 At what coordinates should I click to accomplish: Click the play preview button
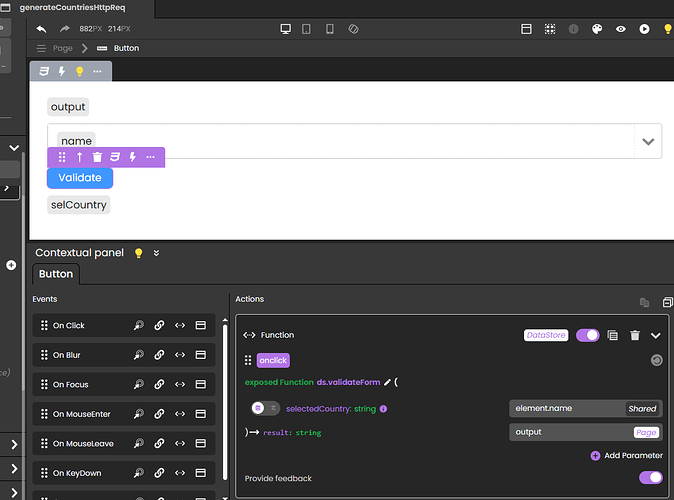pyautogui.click(x=643, y=30)
